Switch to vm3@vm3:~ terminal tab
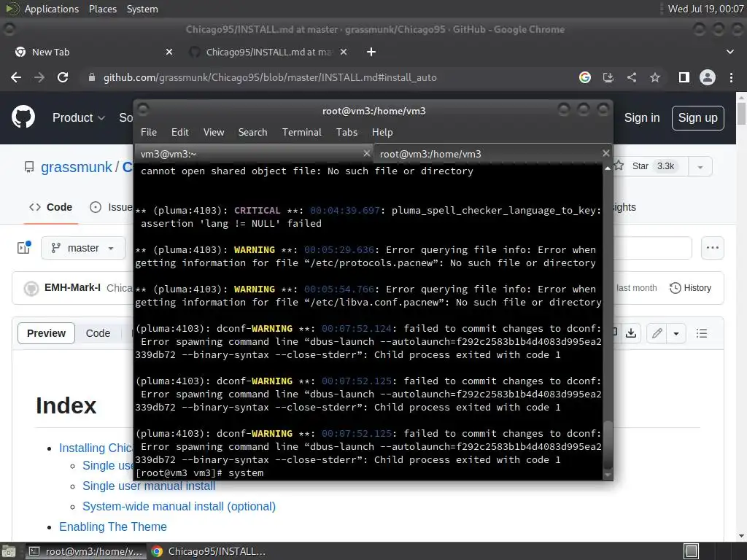Image resolution: width=747 pixels, height=560 pixels. pyautogui.click(x=253, y=154)
